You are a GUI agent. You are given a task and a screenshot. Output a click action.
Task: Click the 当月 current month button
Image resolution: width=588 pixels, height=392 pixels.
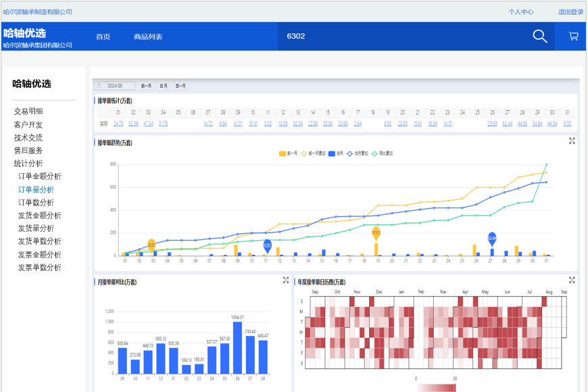tap(164, 86)
